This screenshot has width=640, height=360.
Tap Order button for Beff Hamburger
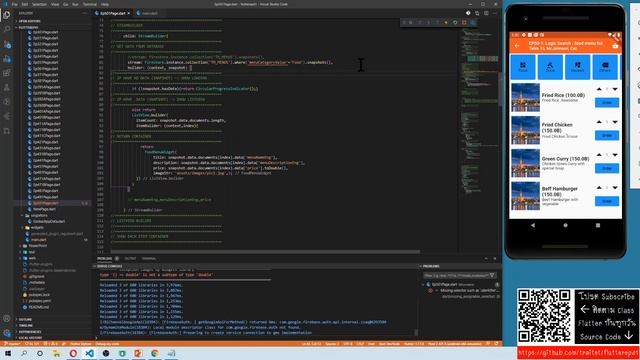pos(607,201)
